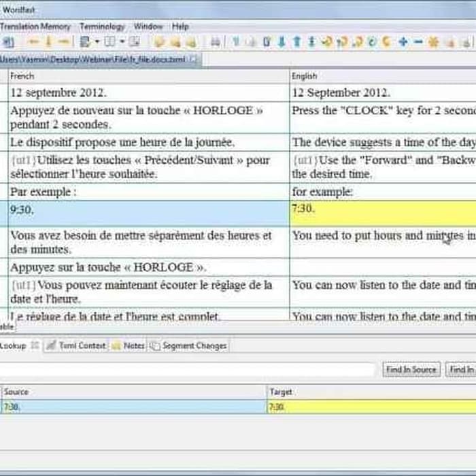476x476 pixels.
Task: Switch to the Txml Context tab
Action: (81, 345)
